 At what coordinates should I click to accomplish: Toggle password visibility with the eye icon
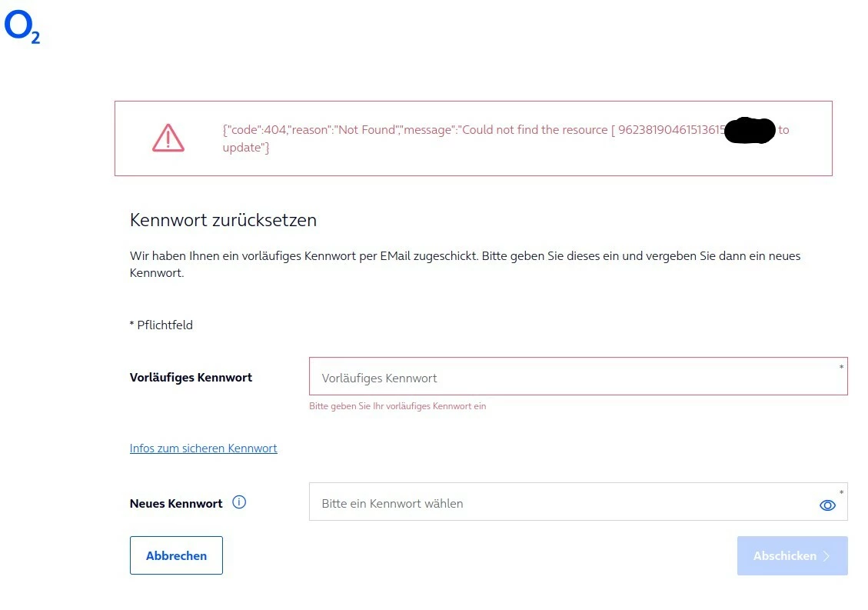tap(827, 505)
